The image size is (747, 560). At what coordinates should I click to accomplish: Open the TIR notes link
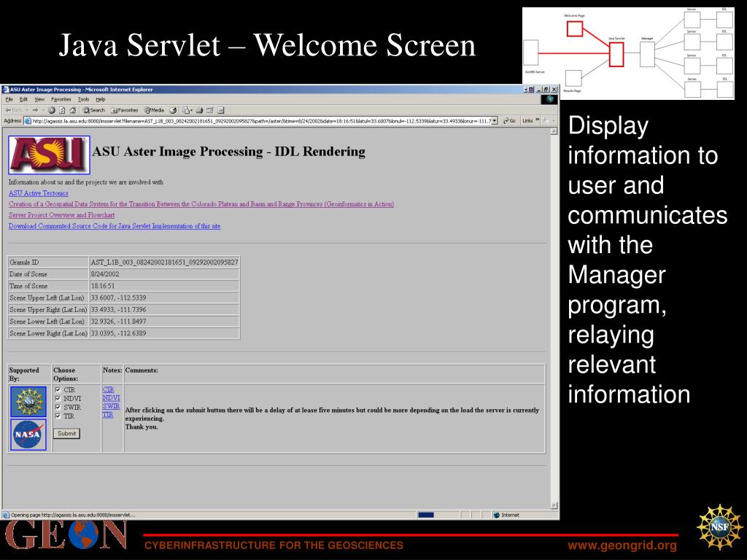108,415
